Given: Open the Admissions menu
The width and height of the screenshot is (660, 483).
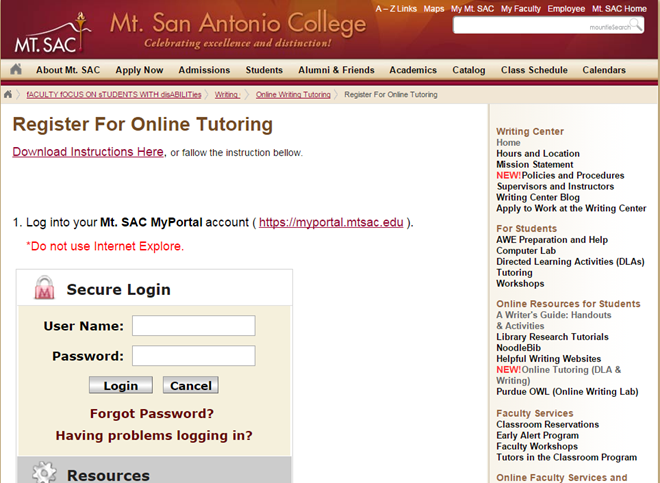Looking at the screenshot, I should pyautogui.click(x=204, y=70).
